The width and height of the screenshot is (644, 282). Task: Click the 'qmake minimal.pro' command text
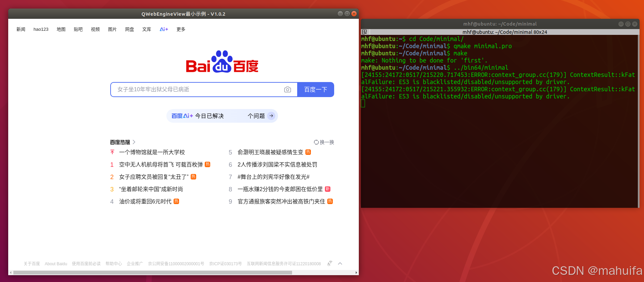tap(483, 46)
